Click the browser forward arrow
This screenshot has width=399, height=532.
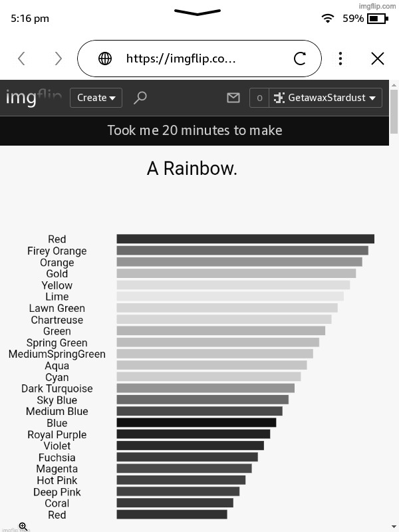click(x=58, y=59)
